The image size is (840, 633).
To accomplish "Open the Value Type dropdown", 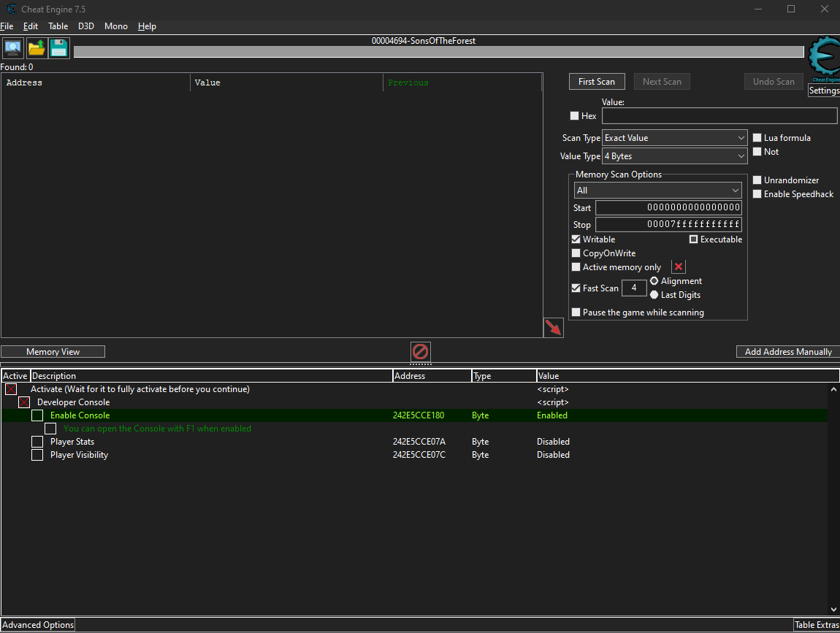I will click(674, 156).
